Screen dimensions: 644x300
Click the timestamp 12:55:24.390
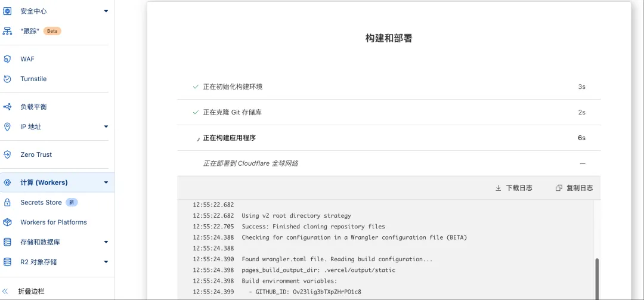213,259
